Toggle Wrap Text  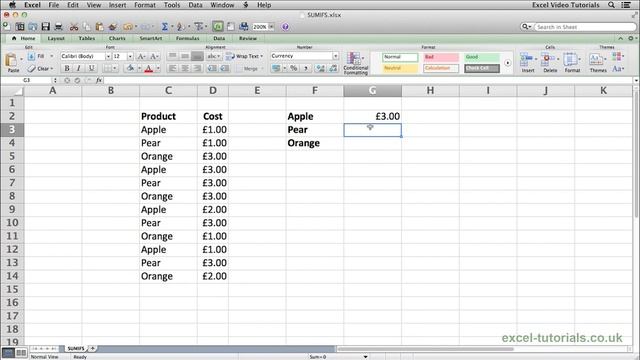(x=244, y=56)
